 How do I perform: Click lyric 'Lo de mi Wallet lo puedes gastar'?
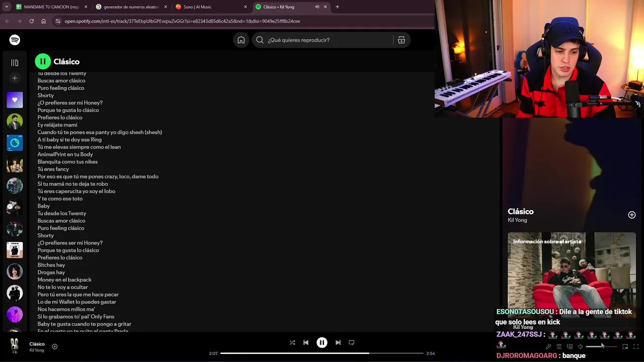coord(77,302)
